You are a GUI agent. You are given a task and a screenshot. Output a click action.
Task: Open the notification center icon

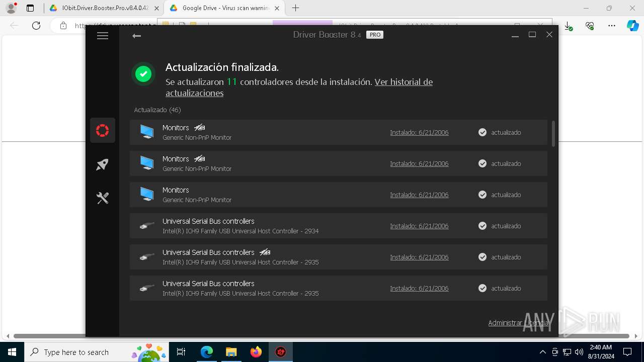(x=627, y=352)
